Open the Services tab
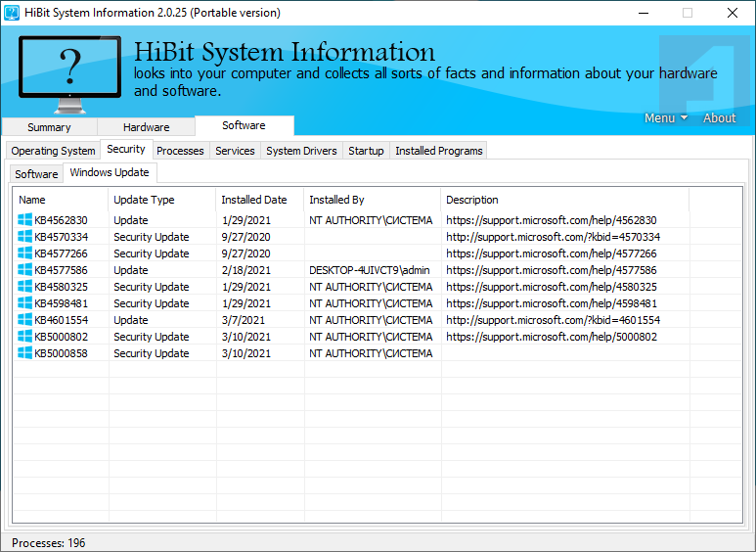This screenshot has height=552, width=756. pos(235,151)
